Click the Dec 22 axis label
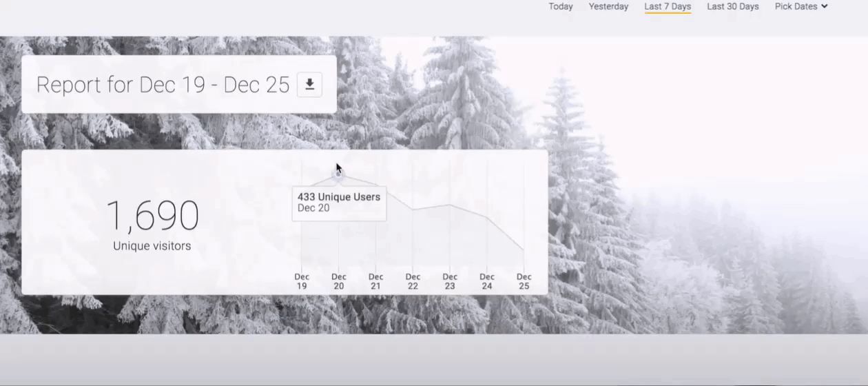This screenshot has width=868, height=386. pos(413,281)
